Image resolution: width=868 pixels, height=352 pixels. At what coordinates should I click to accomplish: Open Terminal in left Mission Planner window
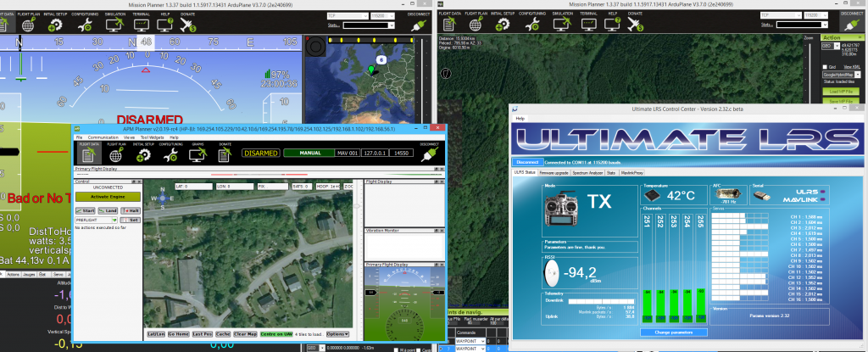(x=142, y=21)
